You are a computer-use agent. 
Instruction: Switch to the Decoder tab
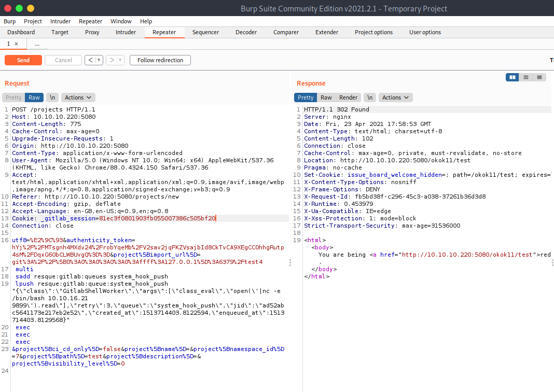tap(246, 32)
